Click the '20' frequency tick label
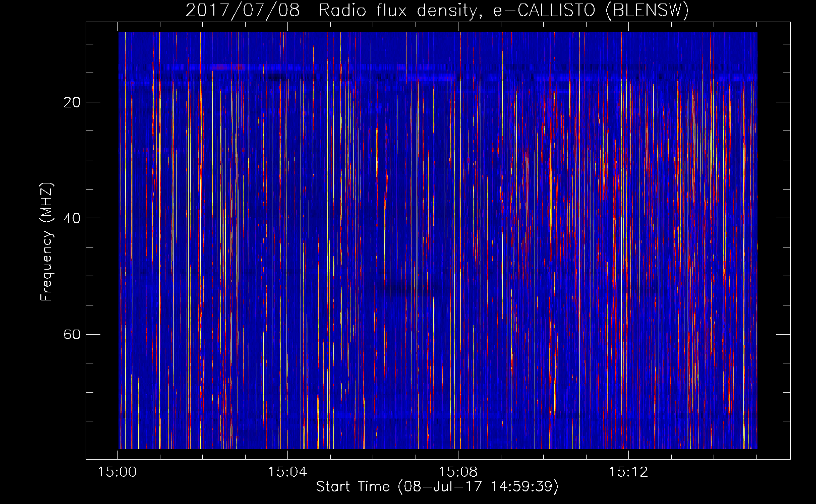This screenshot has height=504, width=816. click(72, 102)
